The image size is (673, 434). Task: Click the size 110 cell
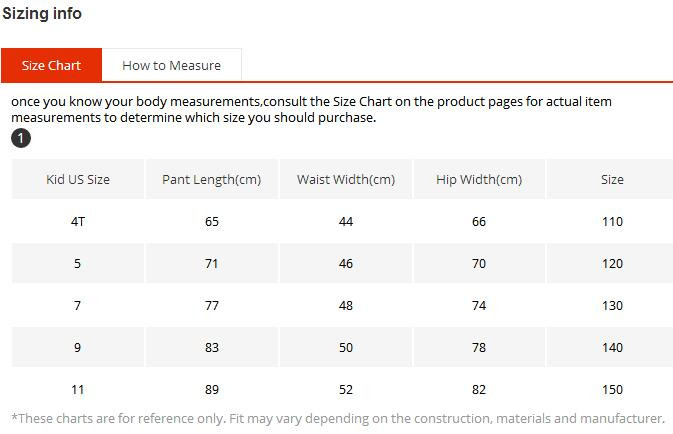click(612, 222)
